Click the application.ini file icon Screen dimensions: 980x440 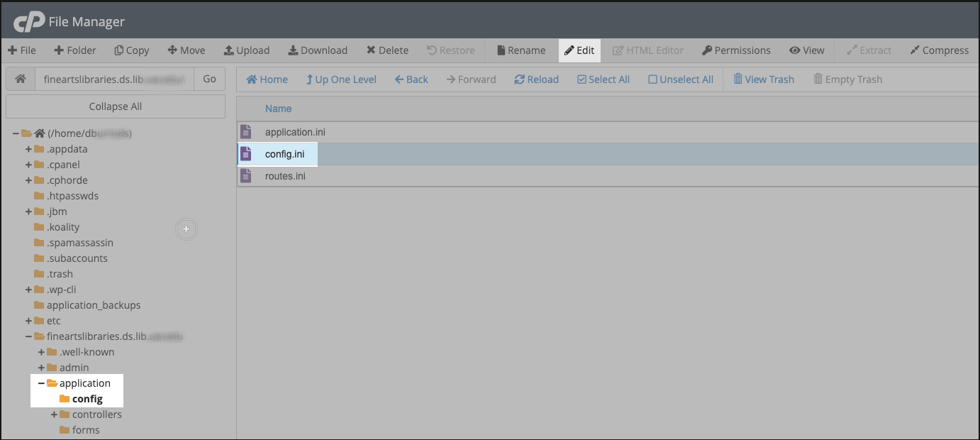point(246,132)
